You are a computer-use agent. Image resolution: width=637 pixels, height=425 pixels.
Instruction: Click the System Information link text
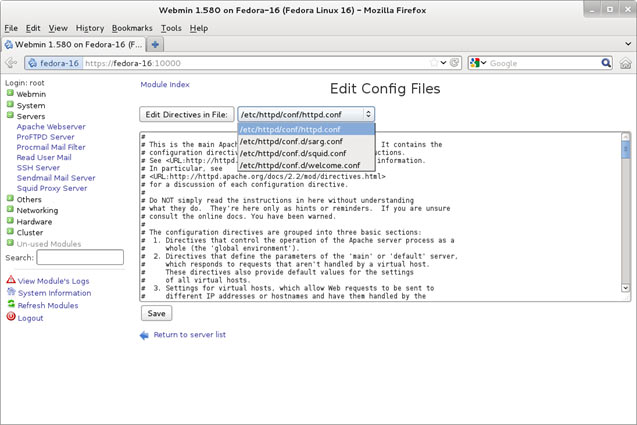point(54,293)
